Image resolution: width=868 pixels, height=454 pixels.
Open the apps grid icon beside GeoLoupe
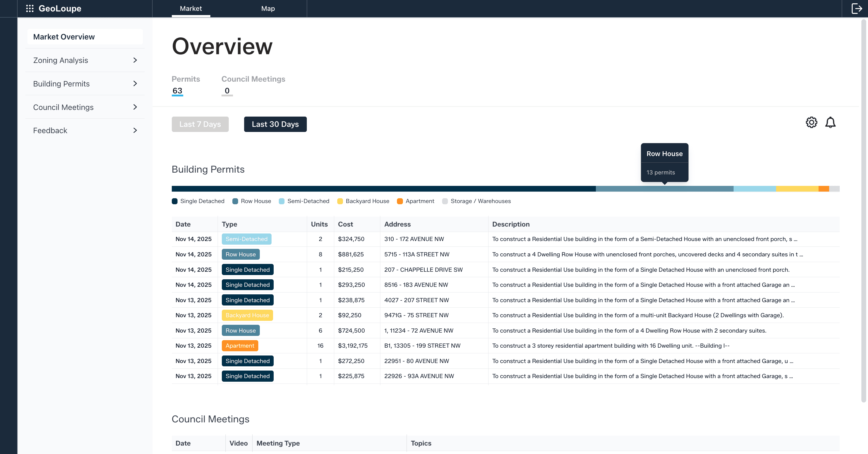(x=30, y=8)
